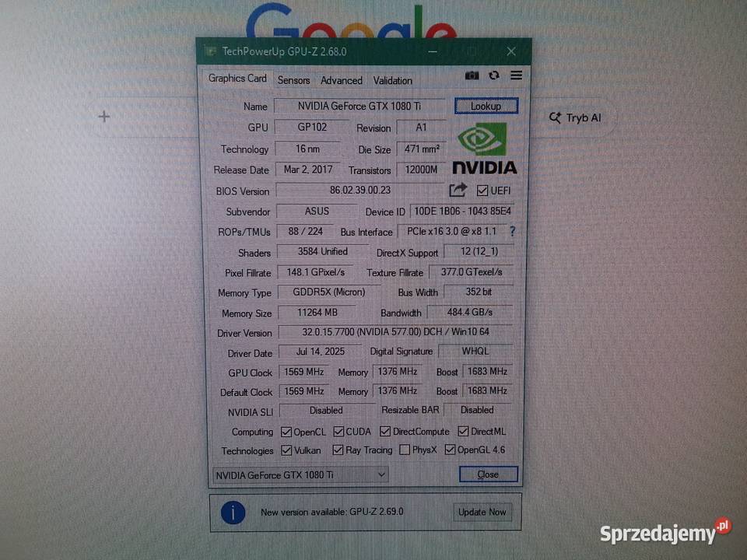Click the Subvendor field ASUS

(x=317, y=211)
